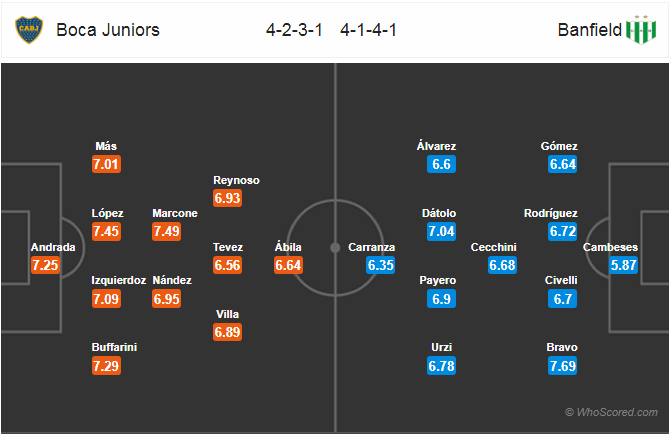
Task: Select Marcone's 7.49 rating badge
Action: pos(166,232)
